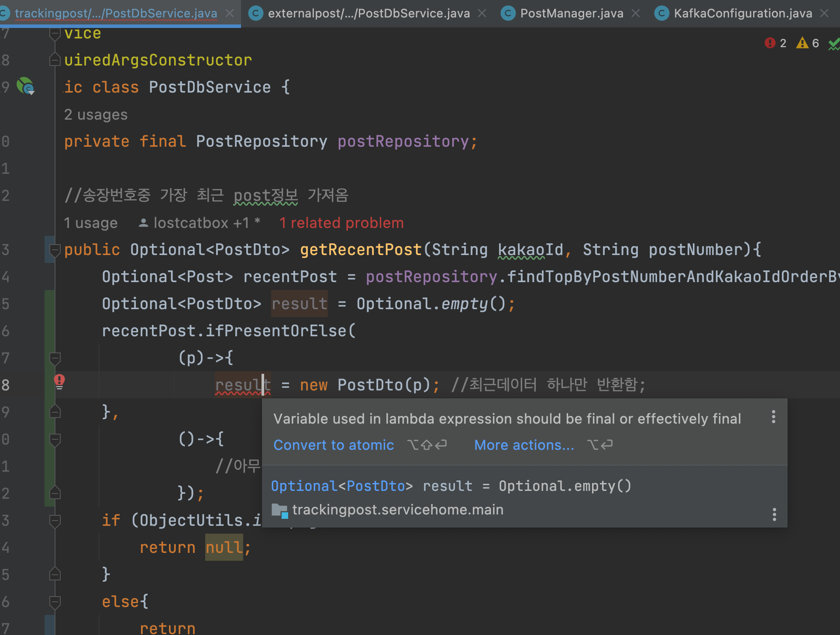Click the green checkmark inspection icon
The width and height of the screenshot is (840, 635).
(x=833, y=44)
